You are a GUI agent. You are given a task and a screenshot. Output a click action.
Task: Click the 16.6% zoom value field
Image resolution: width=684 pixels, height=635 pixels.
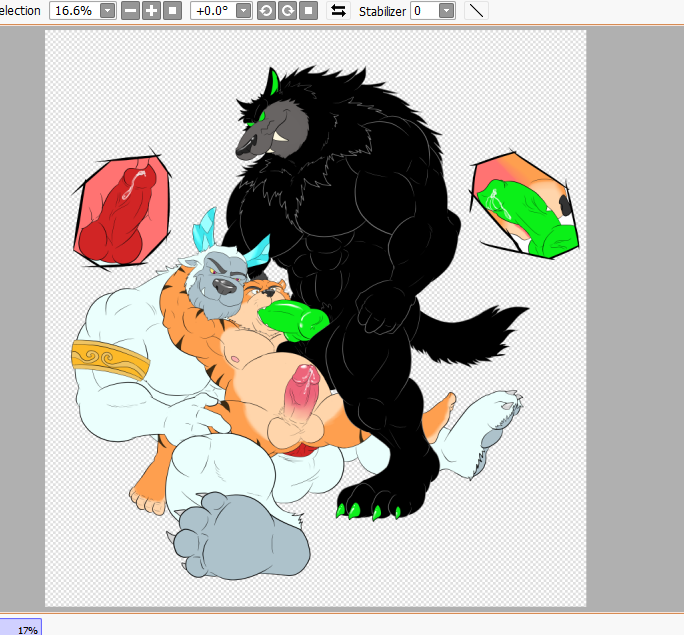coord(73,11)
